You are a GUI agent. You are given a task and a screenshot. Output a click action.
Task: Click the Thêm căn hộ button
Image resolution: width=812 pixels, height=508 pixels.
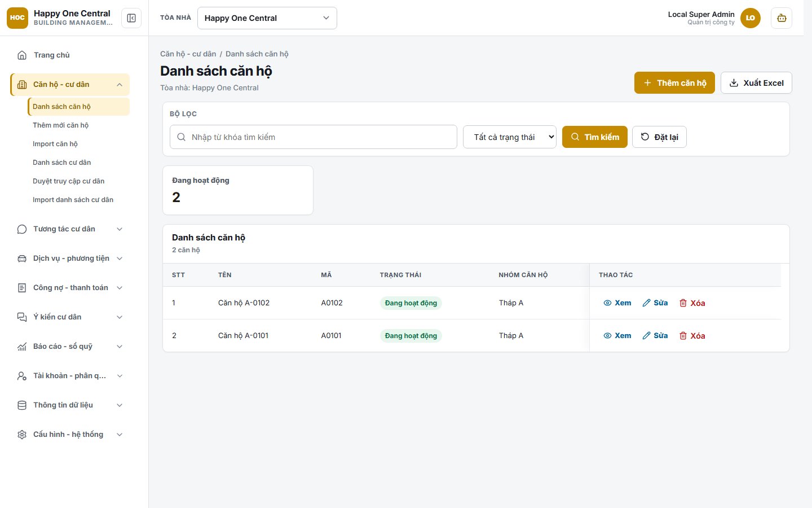[675, 83]
